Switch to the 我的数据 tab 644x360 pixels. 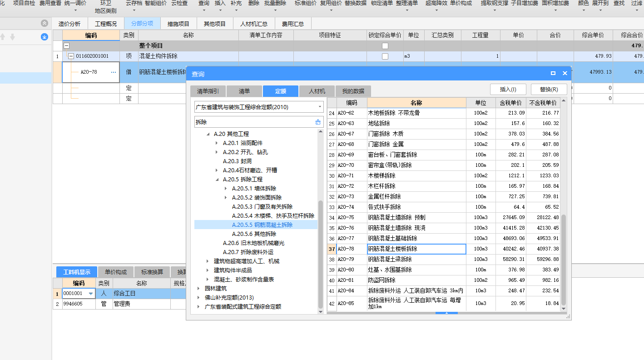coord(353,91)
